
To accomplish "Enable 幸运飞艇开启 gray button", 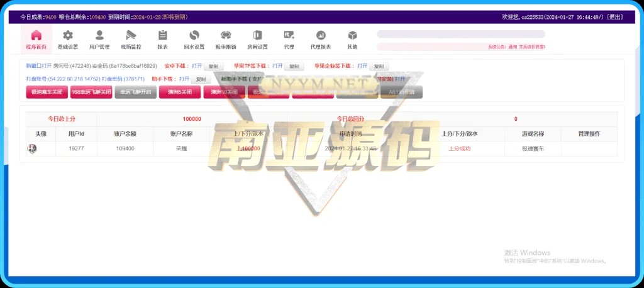I will coord(135,92).
